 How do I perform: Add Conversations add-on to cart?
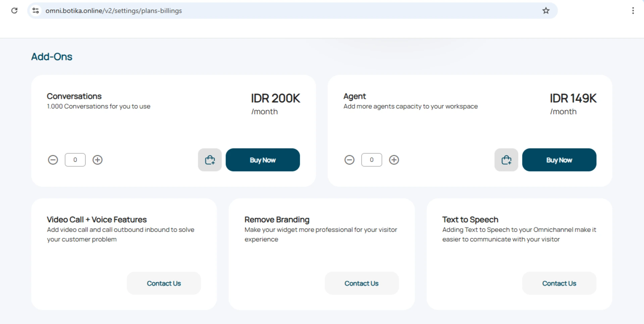pyautogui.click(x=210, y=160)
